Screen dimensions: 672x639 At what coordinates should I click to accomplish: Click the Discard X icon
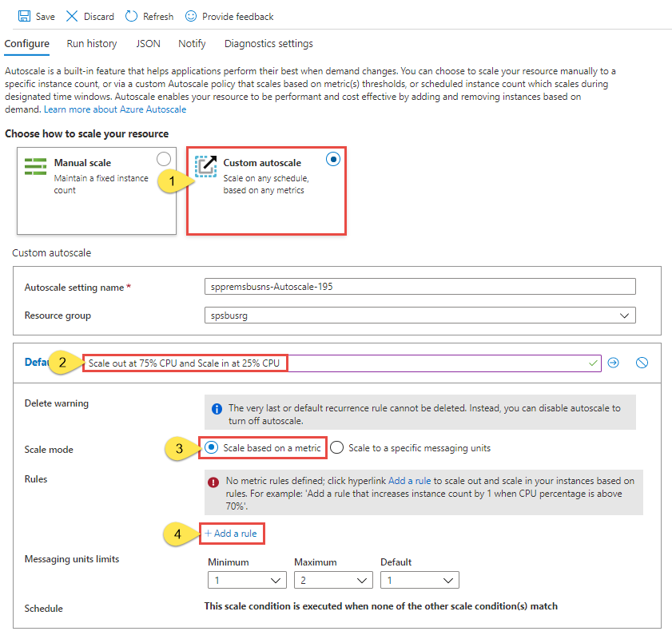click(x=72, y=16)
